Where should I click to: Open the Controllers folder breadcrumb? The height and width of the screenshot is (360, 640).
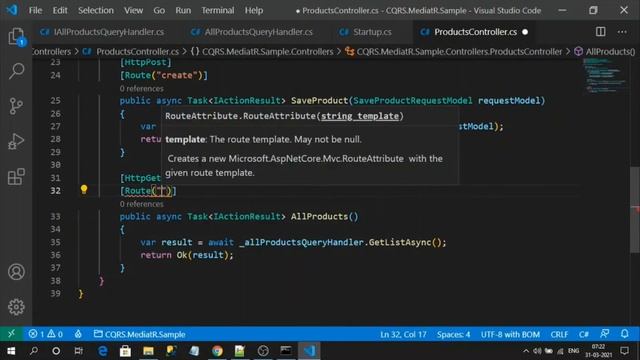[x=52, y=51]
